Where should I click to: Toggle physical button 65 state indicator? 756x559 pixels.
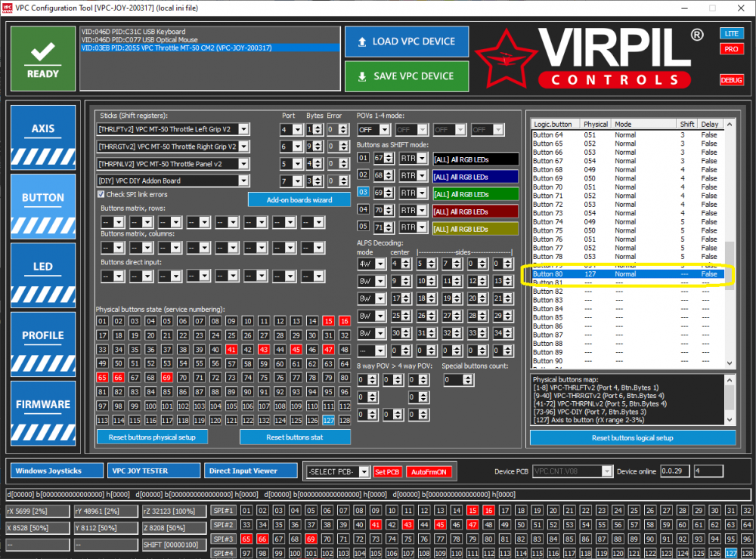[102, 378]
